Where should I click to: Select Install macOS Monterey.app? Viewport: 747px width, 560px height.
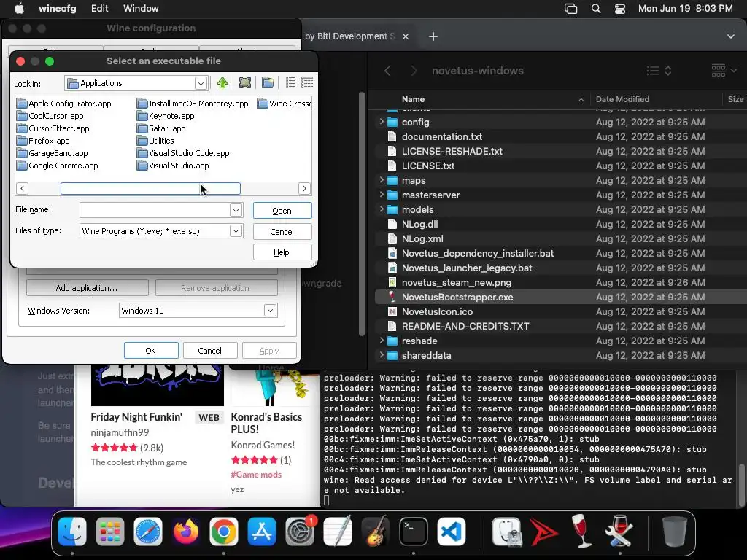coord(193,104)
